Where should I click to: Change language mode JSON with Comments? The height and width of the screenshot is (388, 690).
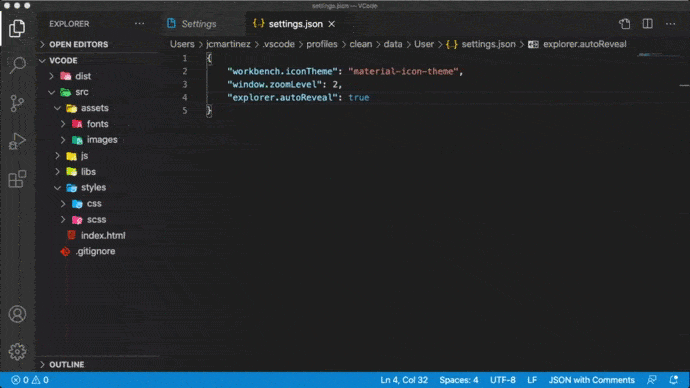[x=591, y=380]
